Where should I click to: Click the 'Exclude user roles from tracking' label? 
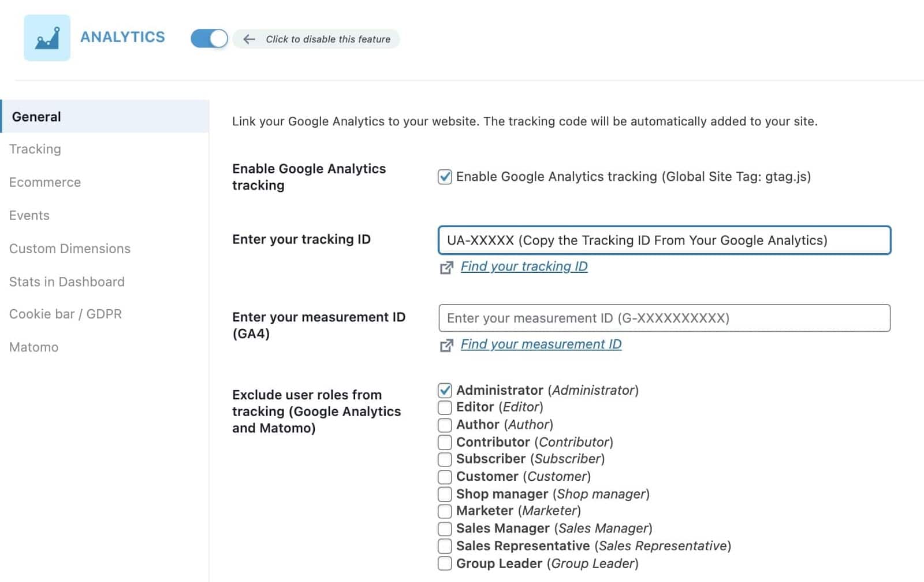(x=316, y=412)
